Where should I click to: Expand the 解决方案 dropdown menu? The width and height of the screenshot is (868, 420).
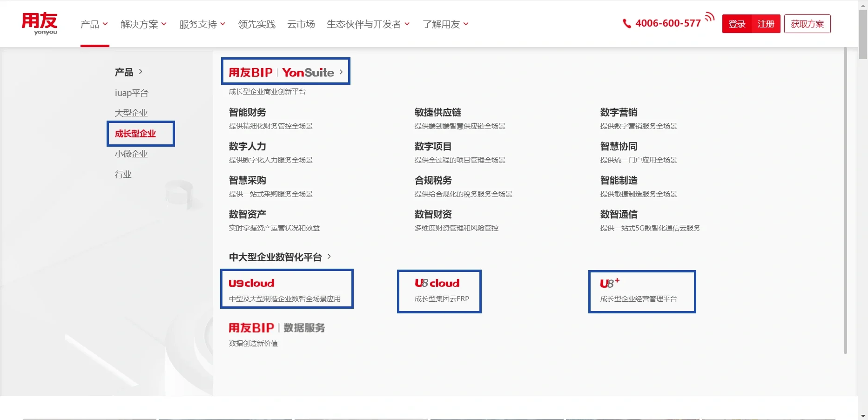point(140,24)
